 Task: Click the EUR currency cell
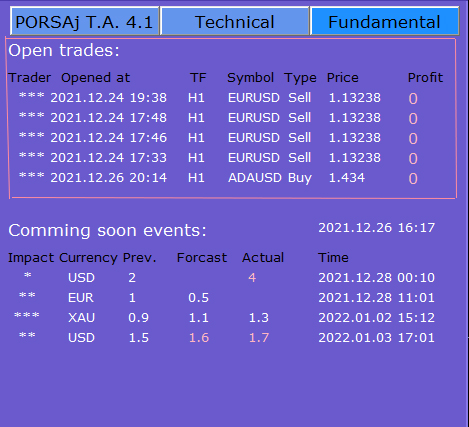coord(81,298)
